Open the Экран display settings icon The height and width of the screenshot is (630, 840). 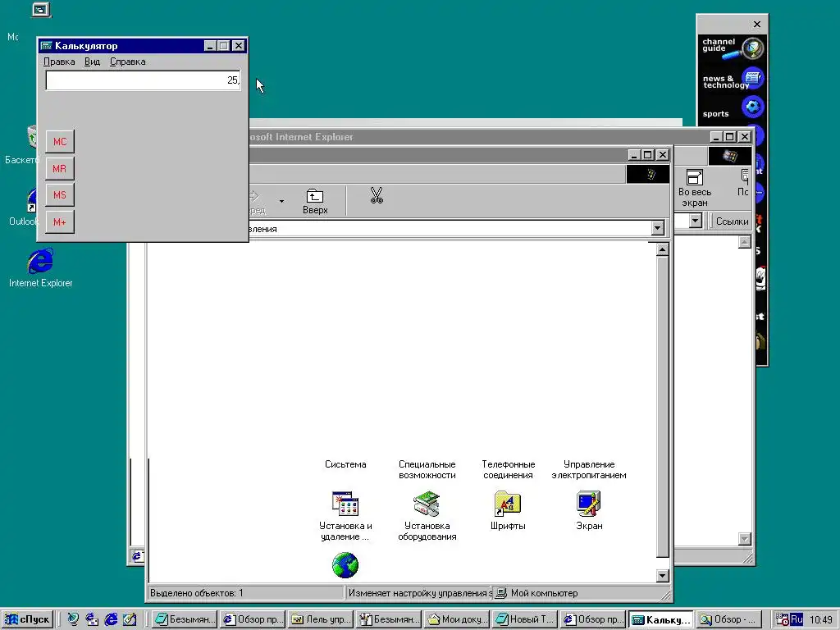point(589,504)
